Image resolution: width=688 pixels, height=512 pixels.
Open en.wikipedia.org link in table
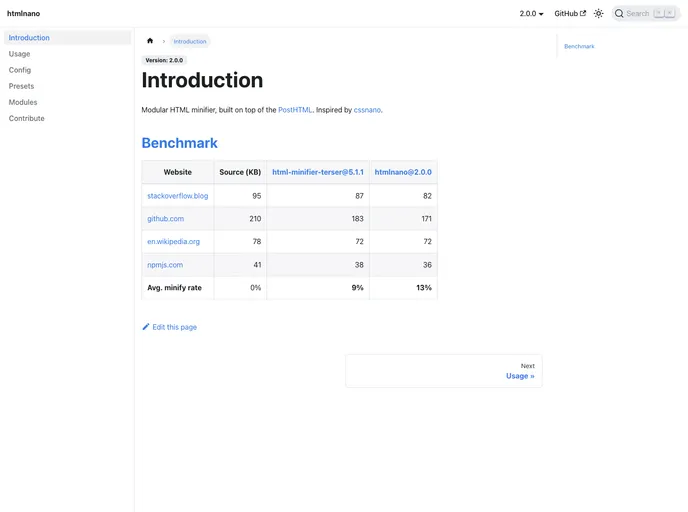point(173,241)
